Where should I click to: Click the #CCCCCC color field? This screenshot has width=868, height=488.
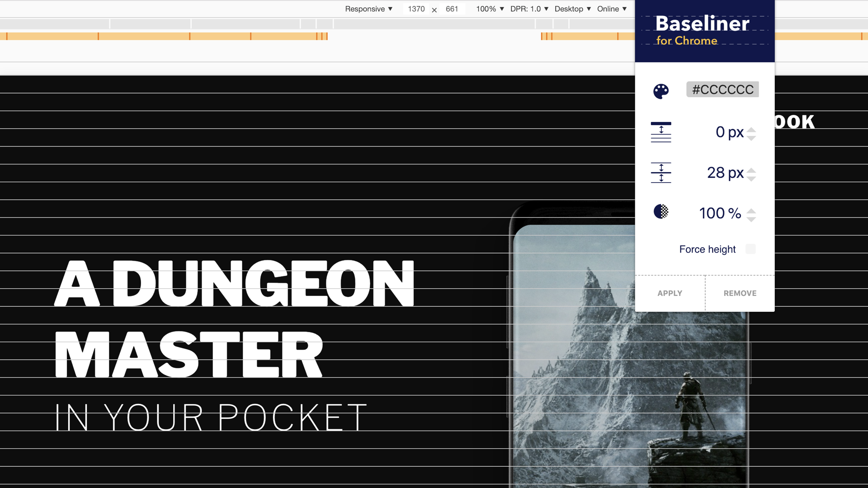[722, 89]
